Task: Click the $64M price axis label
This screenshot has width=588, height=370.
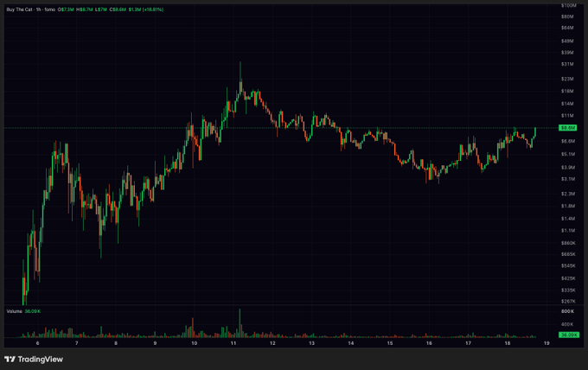Action: coord(567,28)
